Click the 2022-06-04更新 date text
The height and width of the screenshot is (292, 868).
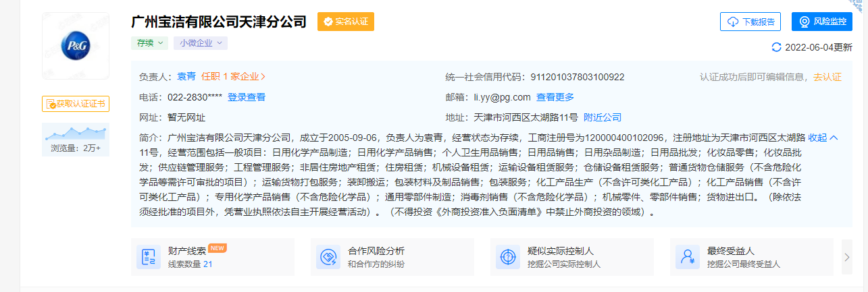819,47
